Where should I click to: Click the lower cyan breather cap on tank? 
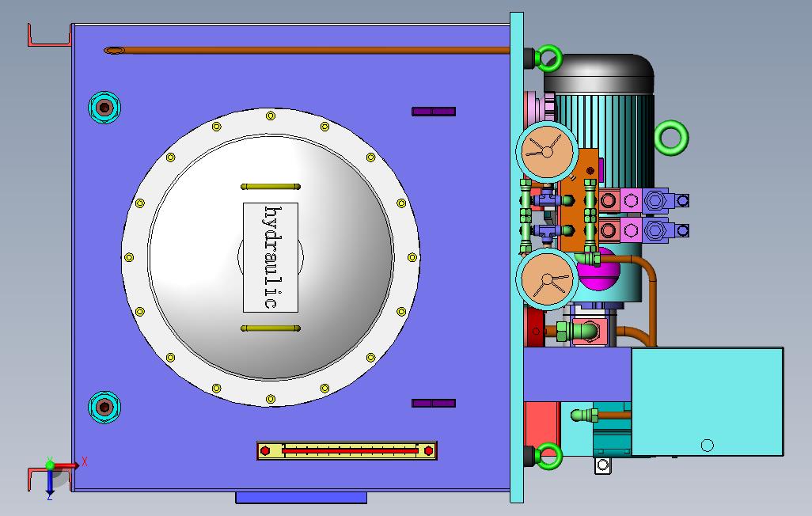pyautogui.click(x=104, y=408)
